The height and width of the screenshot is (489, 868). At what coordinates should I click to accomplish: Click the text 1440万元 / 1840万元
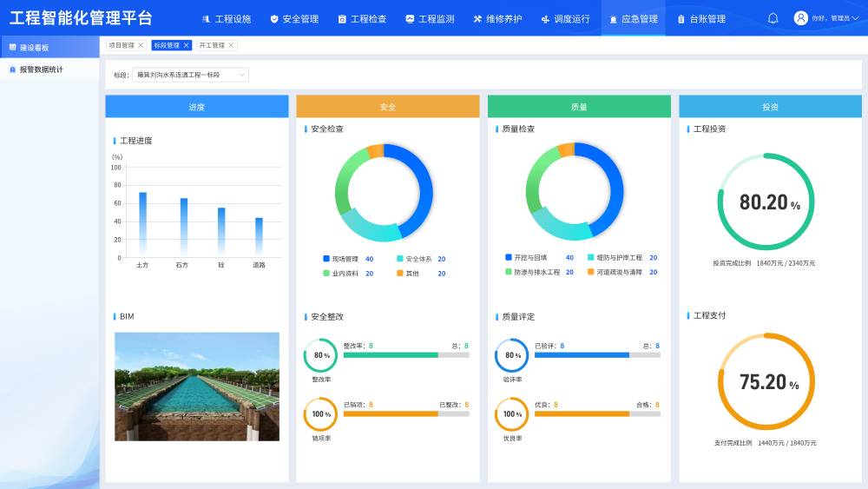click(787, 443)
